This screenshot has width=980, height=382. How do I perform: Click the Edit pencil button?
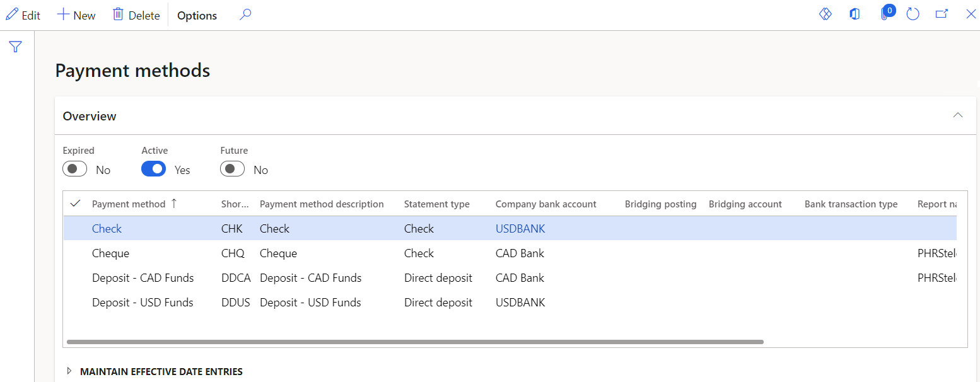click(23, 15)
